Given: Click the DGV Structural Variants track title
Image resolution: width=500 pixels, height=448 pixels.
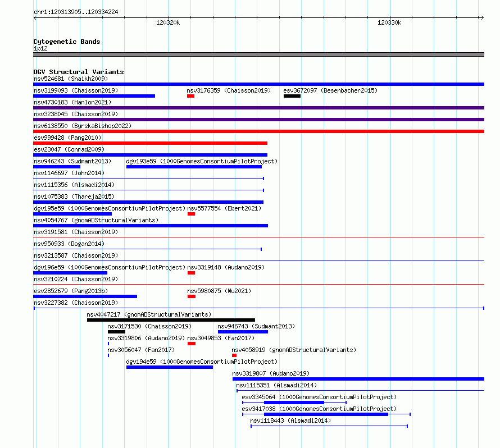Looking at the screenshot, I should pos(79,72).
